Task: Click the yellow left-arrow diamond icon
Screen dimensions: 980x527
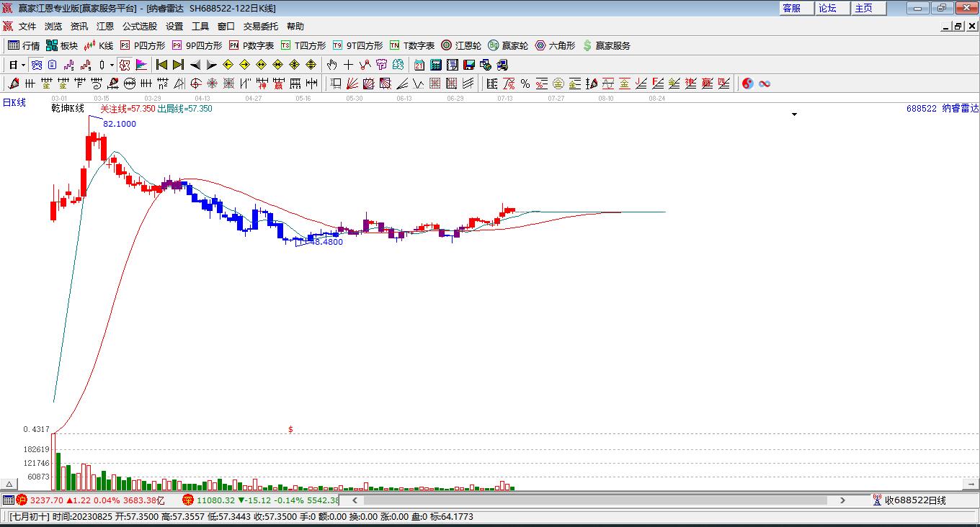Action: click(228, 65)
